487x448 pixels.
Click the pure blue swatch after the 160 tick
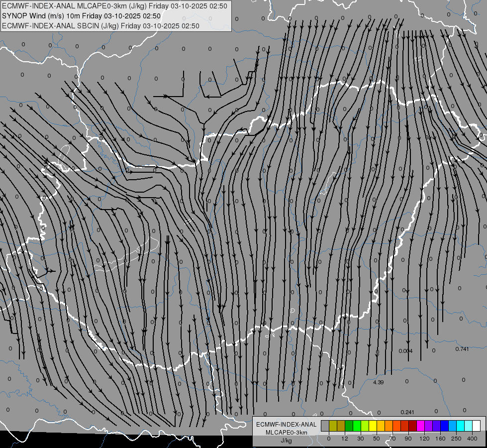click(x=444, y=426)
